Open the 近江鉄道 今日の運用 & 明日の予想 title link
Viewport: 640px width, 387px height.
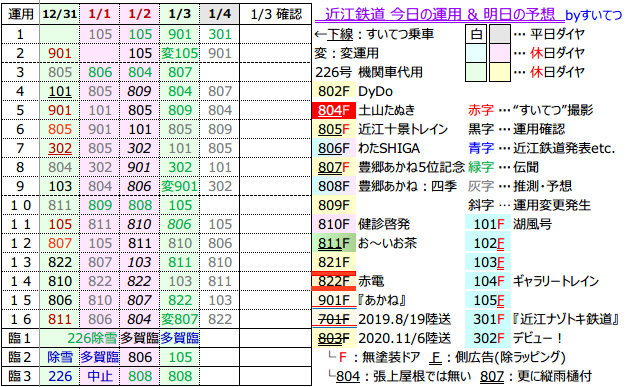(x=440, y=15)
